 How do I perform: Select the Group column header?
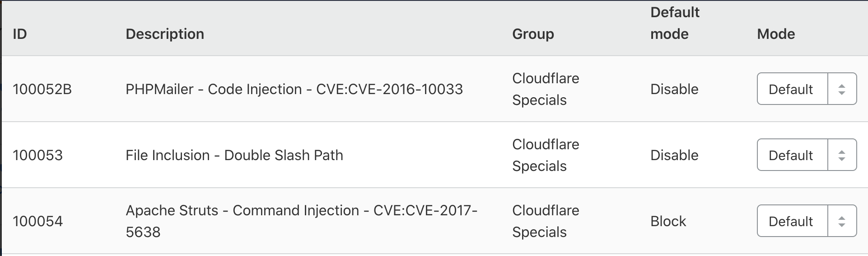(533, 34)
